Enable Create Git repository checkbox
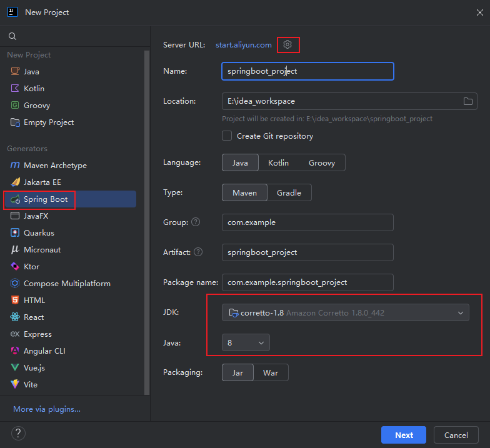Image resolution: width=490 pixels, height=448 pixels. (x=227, y=136)
